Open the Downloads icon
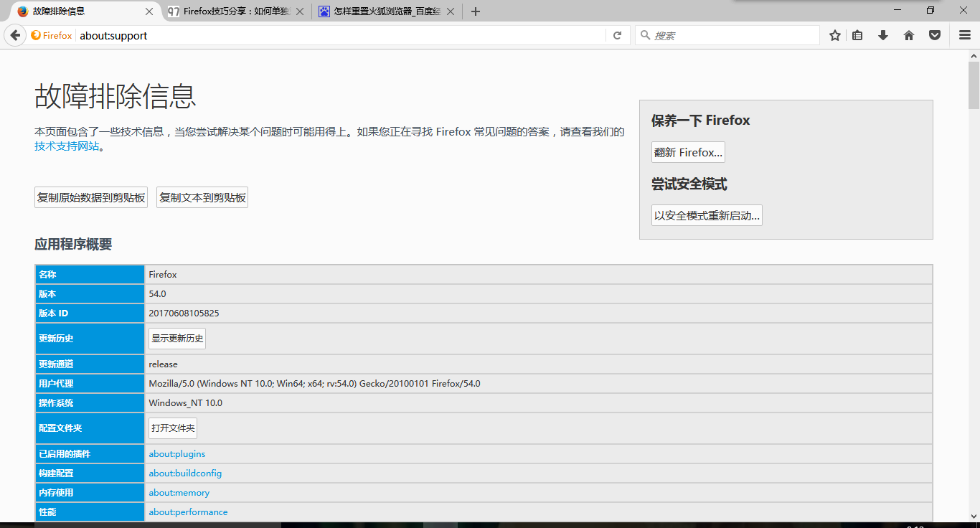Viewport: 980px width, 528px height. pyautogui.click(x=882, y=34)
